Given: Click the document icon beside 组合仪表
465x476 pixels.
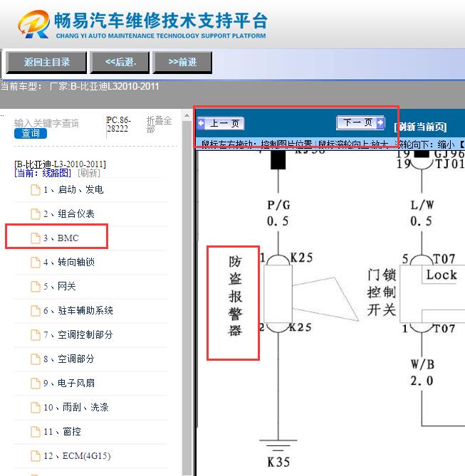Looking at the screenshot, I should point(36,214).
